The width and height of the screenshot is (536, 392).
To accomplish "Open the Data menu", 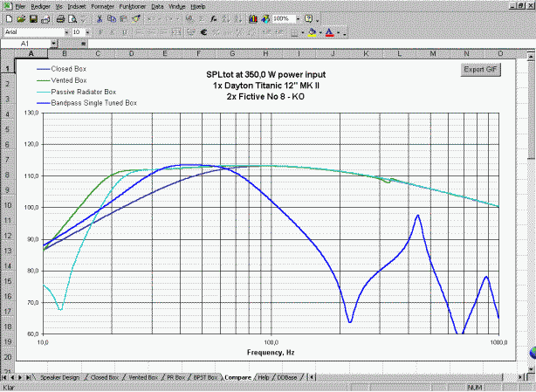I will tap(157, 6).
